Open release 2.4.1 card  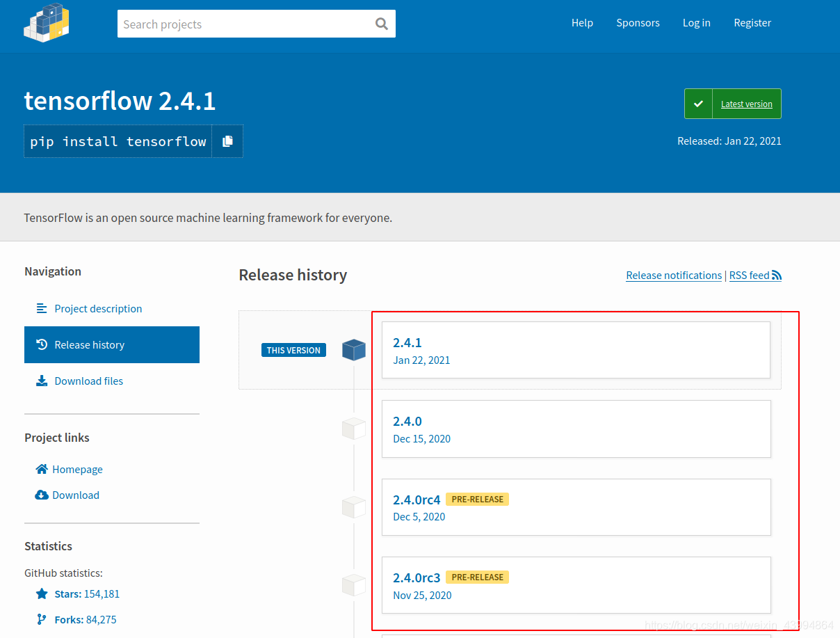tap(576, 350)
